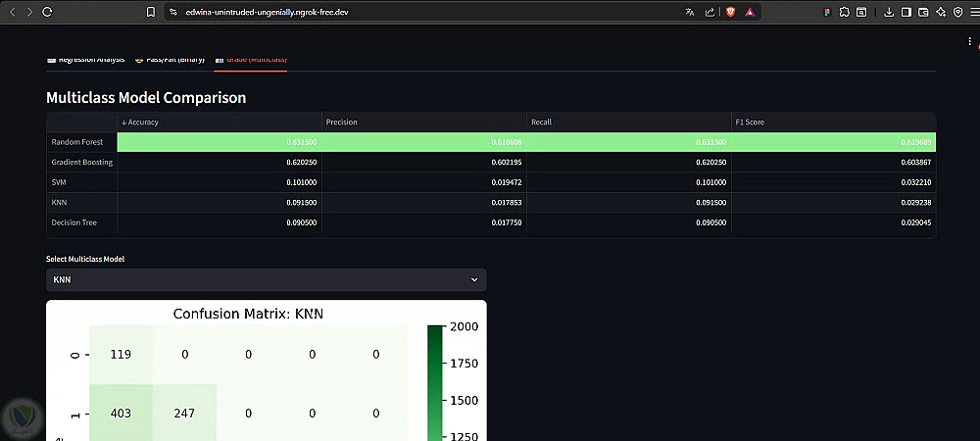Screen dimensions: 980x441
Task: Click the address bar URL
Action: pyautogui.click(x=267, y=12)
